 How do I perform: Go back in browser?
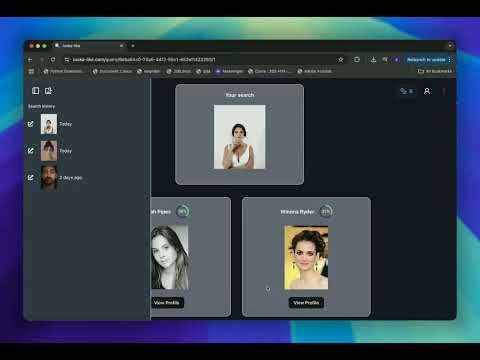pyautogui.click(x=30, y=60)
